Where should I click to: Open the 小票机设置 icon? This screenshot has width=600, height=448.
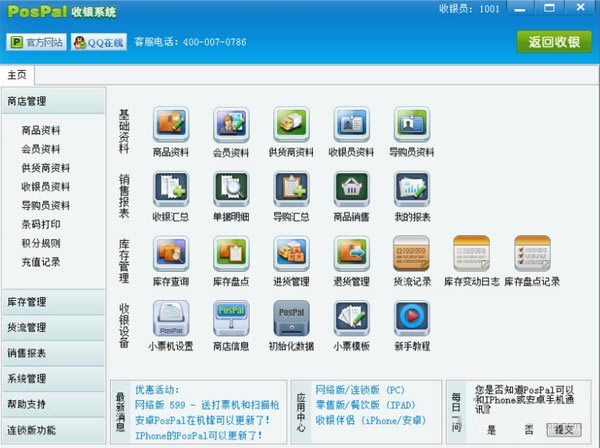pos(170,320)
